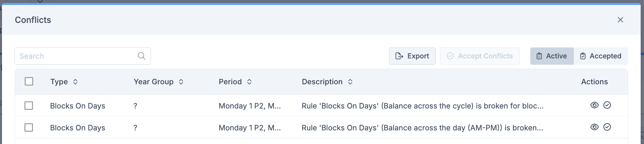Switch to the Active tab
Screen dimensions: 644x144
[x=552, y=56]
